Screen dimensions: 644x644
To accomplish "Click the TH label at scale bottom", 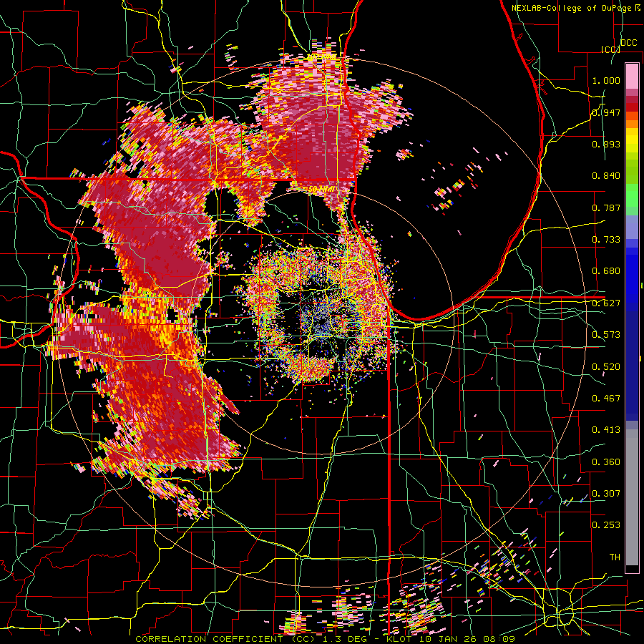I will 615,557.
